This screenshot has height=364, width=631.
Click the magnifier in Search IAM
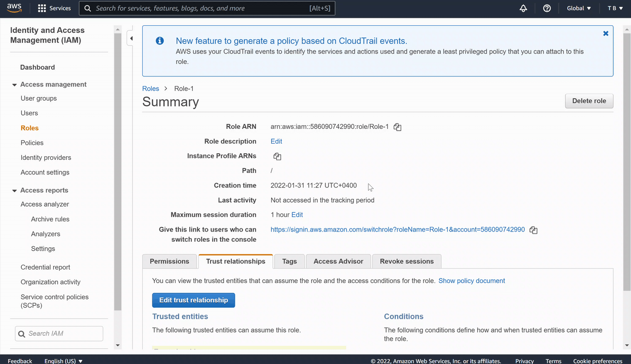[21, 334]
